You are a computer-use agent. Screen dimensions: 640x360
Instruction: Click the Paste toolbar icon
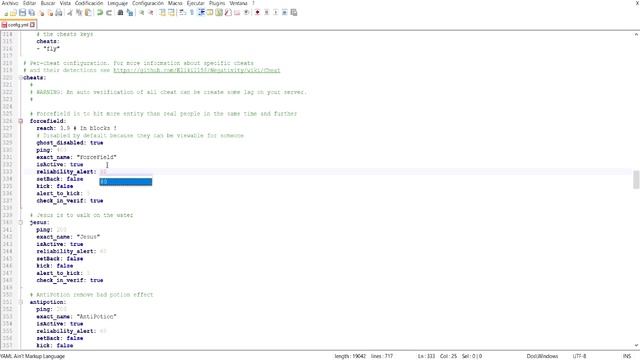coord(88,13)
